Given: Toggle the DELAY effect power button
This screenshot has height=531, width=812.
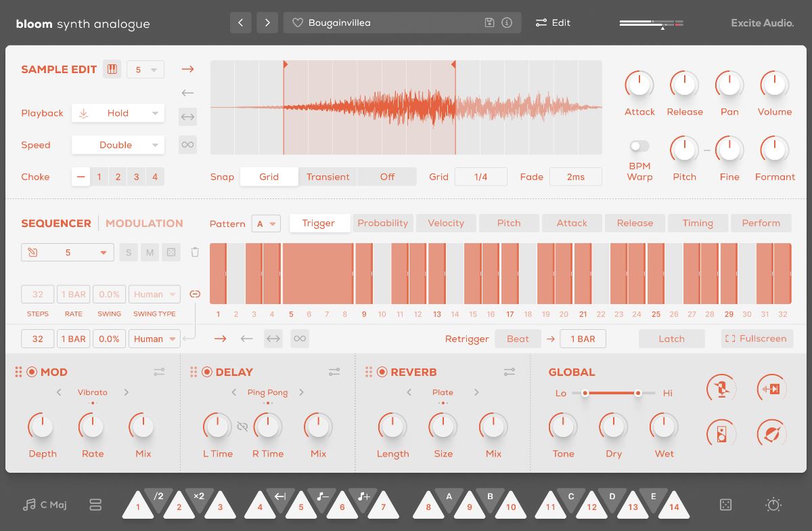Looking at the screenshot, I should tap(207, 372).
